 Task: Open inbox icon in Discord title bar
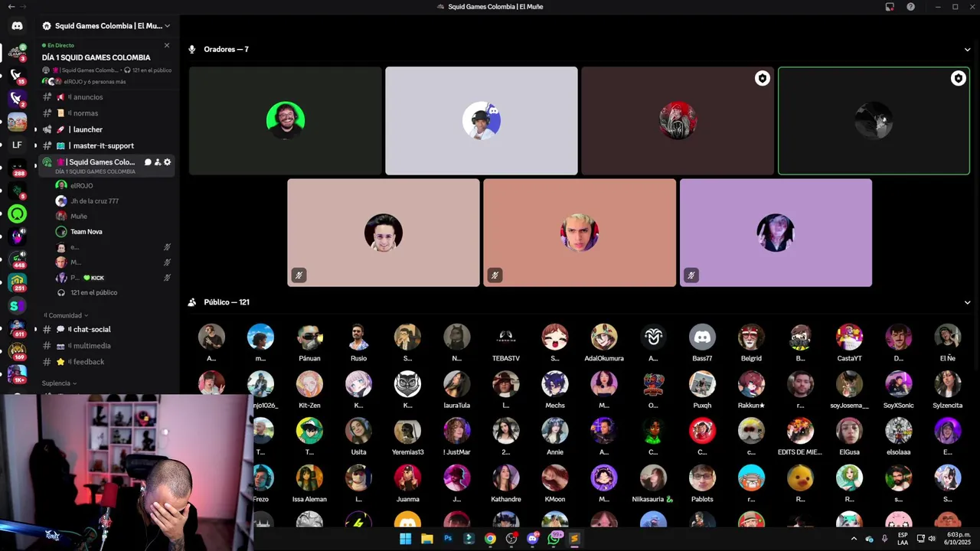[x=890, y=7]
